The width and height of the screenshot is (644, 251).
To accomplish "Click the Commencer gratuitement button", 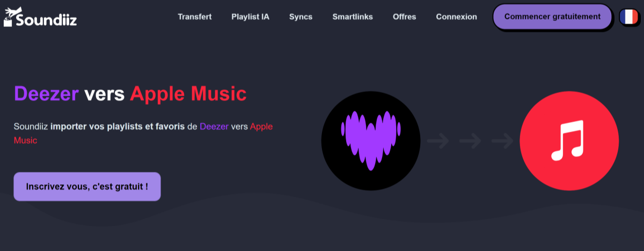I will [x=552, y=17].
